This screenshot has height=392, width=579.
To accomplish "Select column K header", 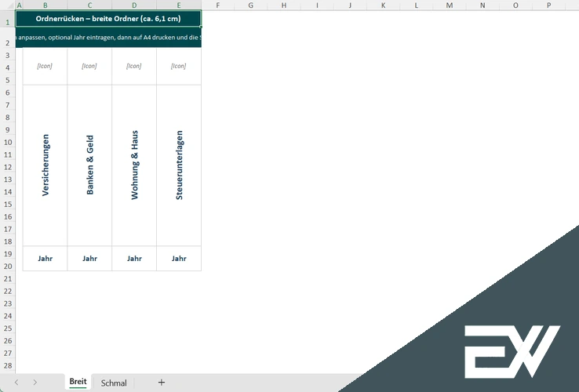I will click(x=384, y=5).
